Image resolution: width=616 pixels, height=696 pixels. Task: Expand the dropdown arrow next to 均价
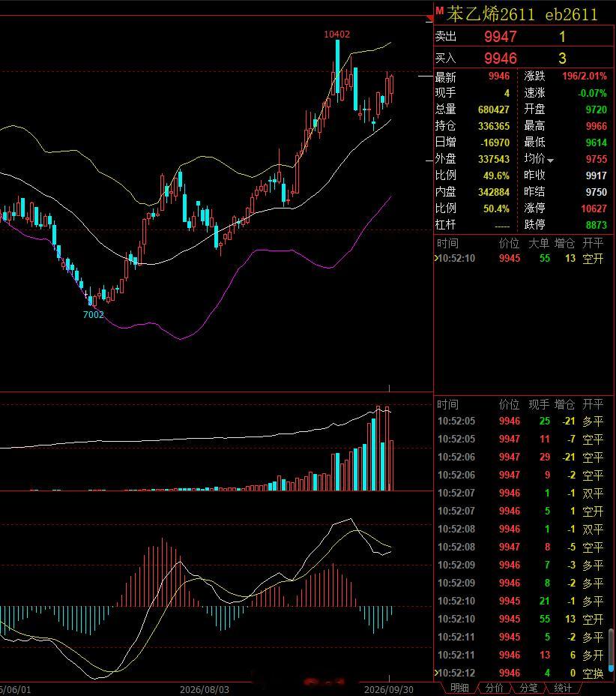coord(550,160)
